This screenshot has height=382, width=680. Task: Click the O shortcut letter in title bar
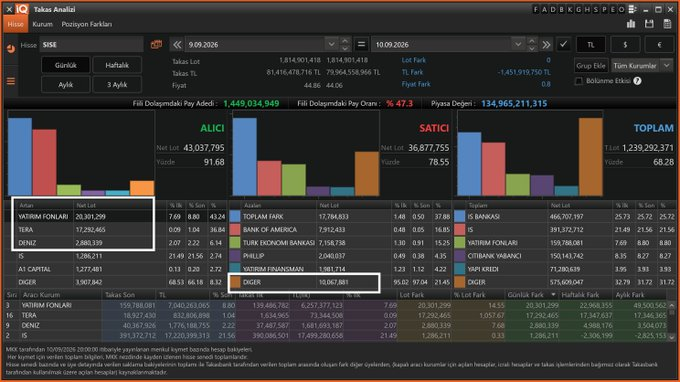click(621, 10)
